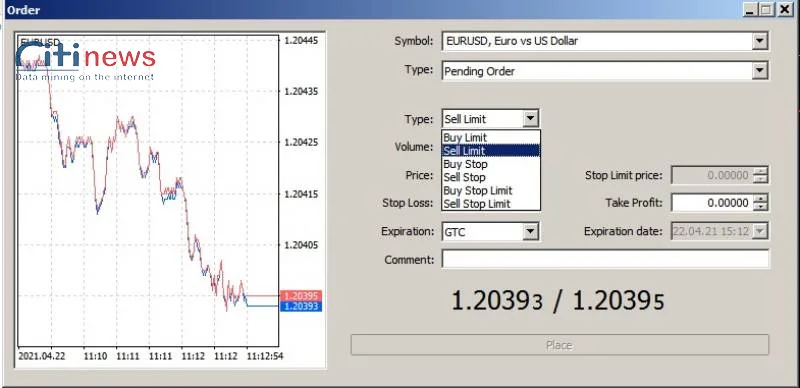
Task: Click the 11:12:54 time axis label
Action: click(x=265, y=356)
